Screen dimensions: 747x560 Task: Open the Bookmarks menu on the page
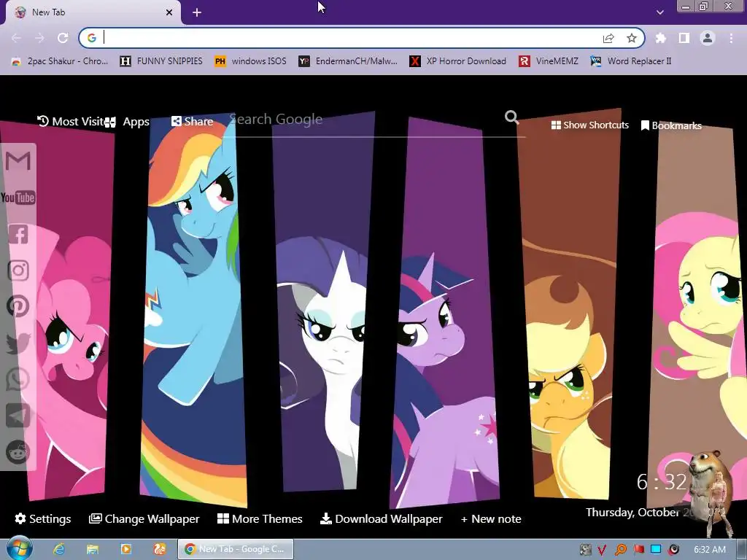coord(671,125)
